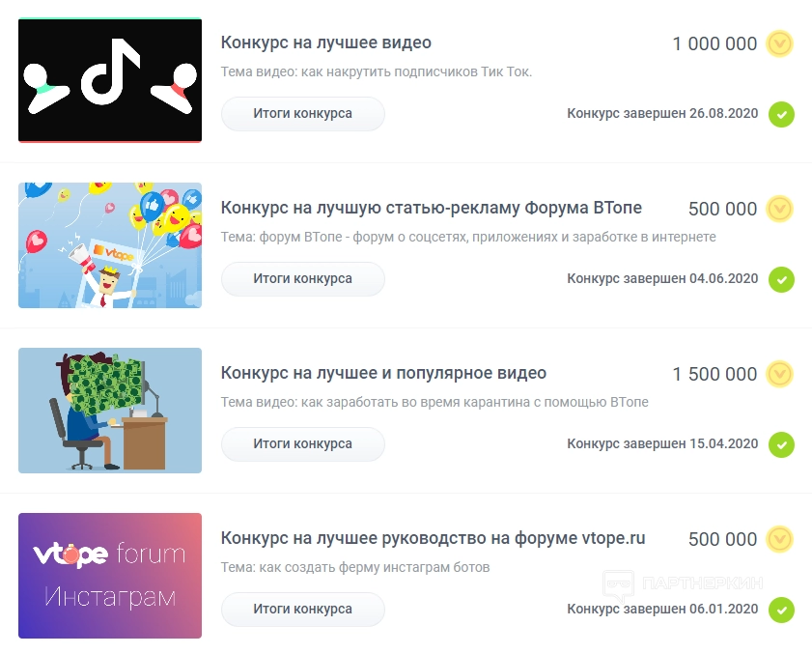Open results of the TikTok video contest
This screenshot has height=654, width=812.
pos(303,113)
